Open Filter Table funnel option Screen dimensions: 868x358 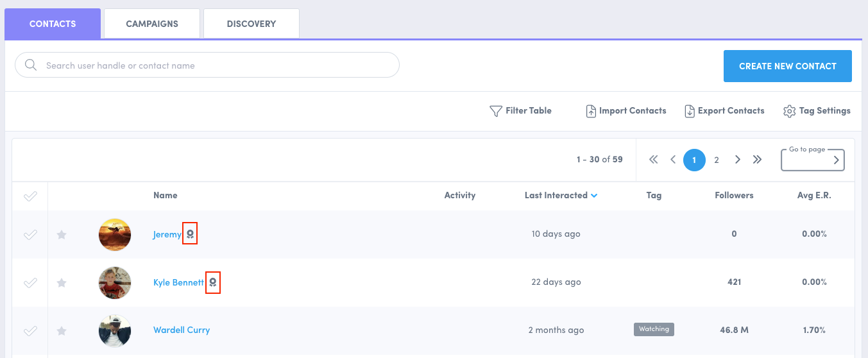[x=495, y=111]
